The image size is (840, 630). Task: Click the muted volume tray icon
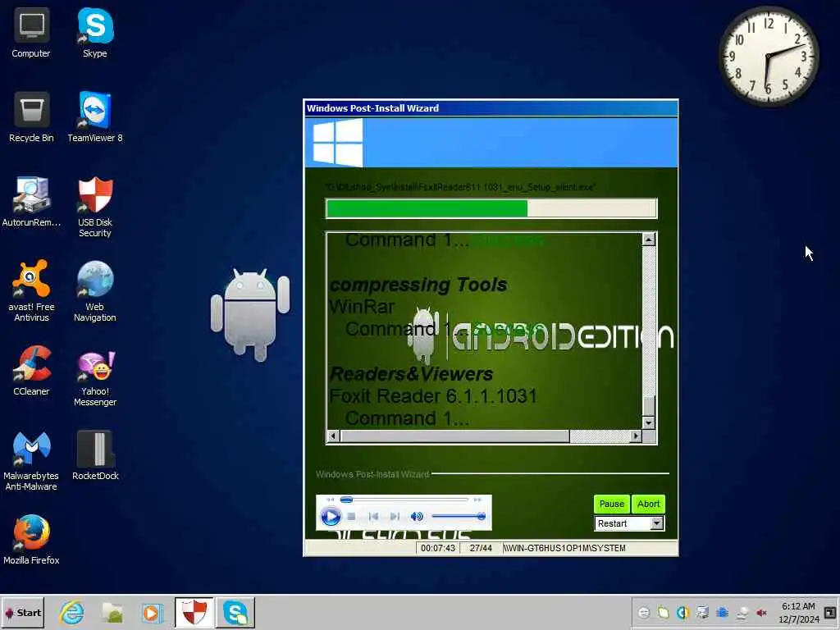761,612
